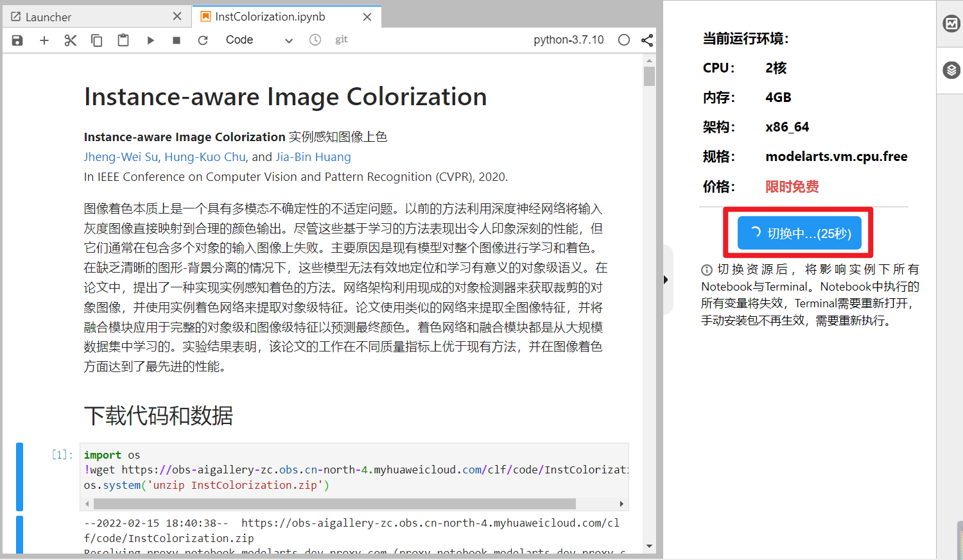Image resolution: width=963 pixels, height=560 pixels.
Task: Click the 下载代码和数据 section heading
Action: pyautogui.click(x=159, y=416)
